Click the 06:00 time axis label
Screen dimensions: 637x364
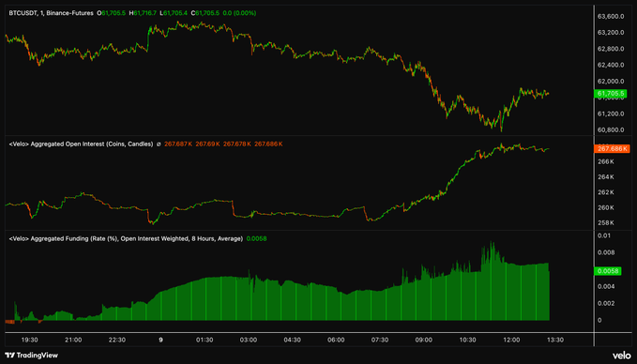click(x=336, y=340)
